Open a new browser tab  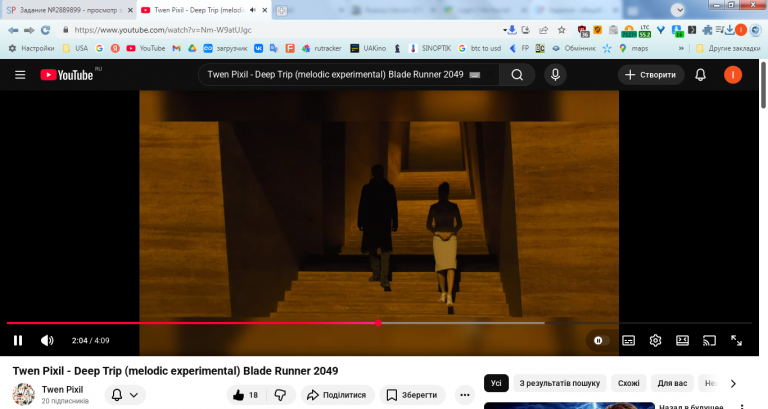pos(281,10)
